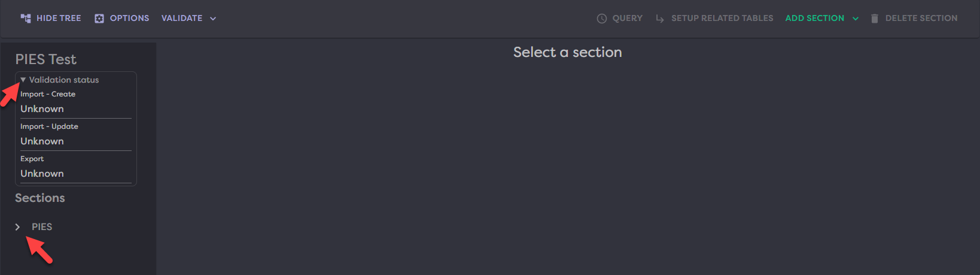Click the HIDE TREE text button
980x275 pixels.
[59, 19]
